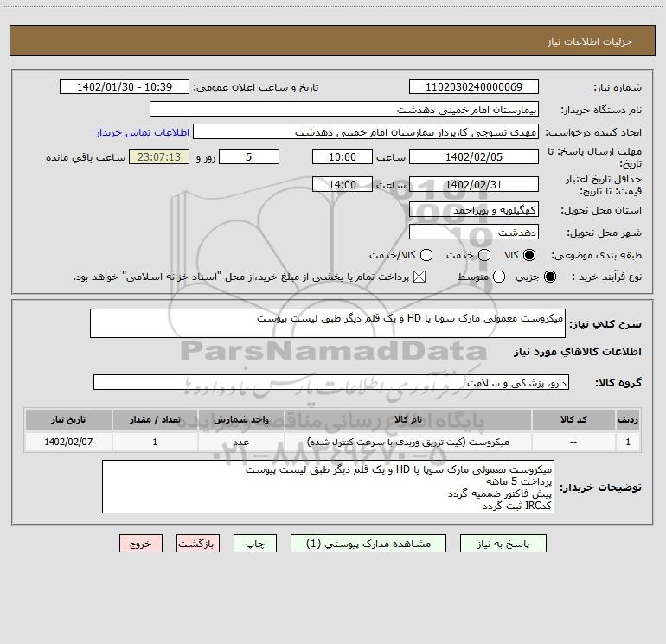Click پاسخ به نیاز button
666x644 pixels.
(503, 544)
